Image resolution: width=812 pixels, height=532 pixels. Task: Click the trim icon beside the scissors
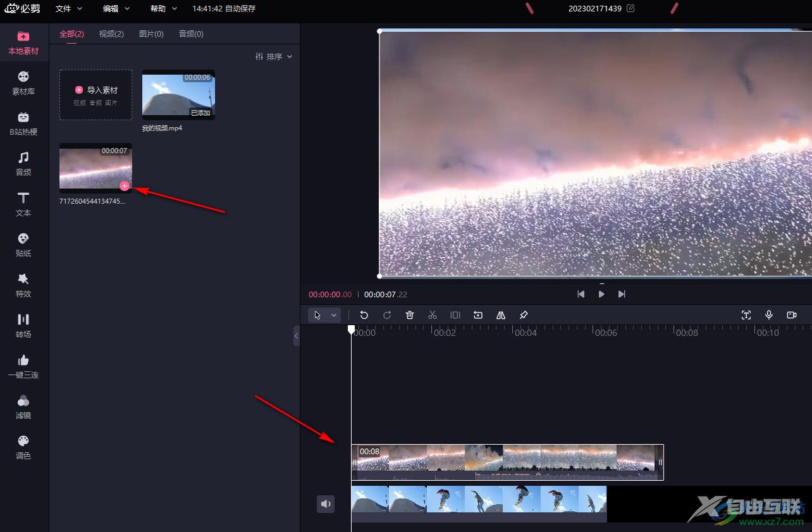pyautogui.click(x=455, y=315)
